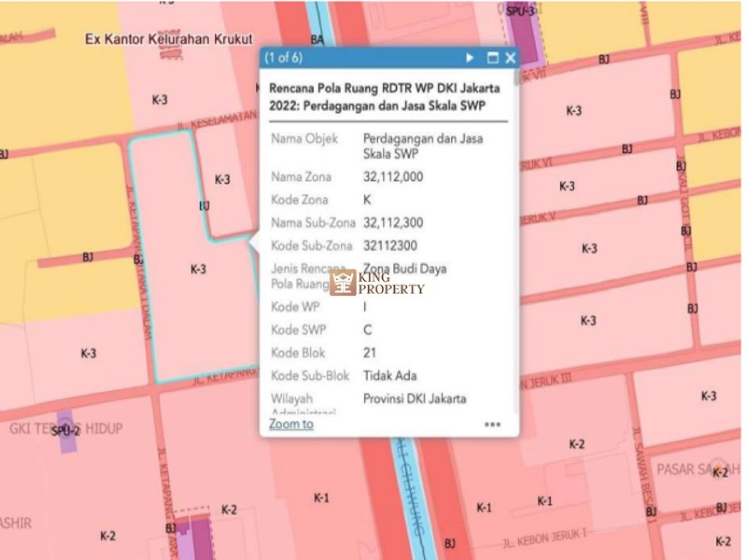Viewport: 747px width, 560px height.
Task: Open the popup's three-dot more options menu
Action: [x=492, y=425]
